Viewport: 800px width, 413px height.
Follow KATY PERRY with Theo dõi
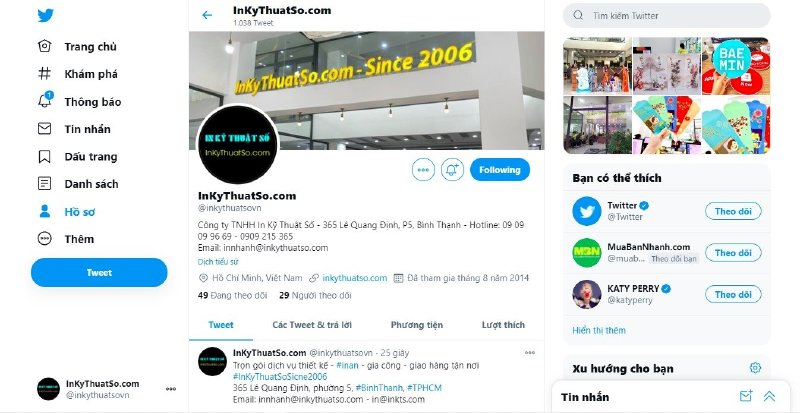(x=733, y=295)
